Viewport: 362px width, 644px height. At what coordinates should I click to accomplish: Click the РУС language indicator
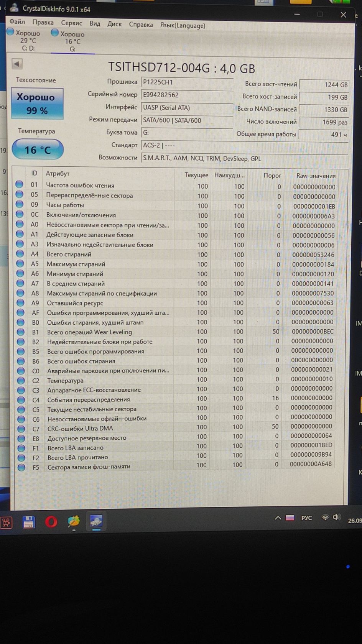tap(306, 518)
